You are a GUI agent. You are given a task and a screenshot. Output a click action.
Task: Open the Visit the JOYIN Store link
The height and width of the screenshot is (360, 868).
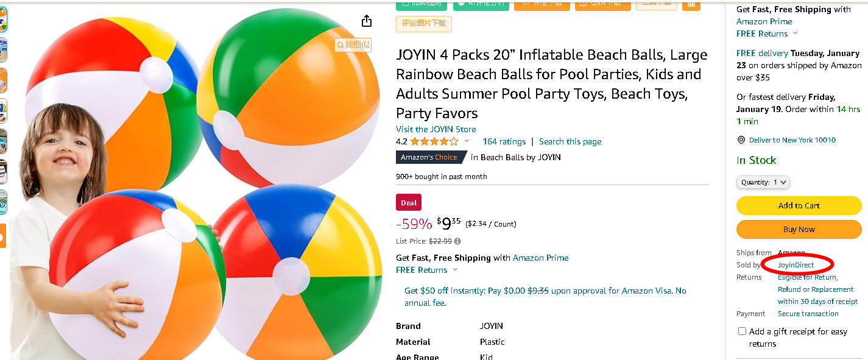coord(436,129)
